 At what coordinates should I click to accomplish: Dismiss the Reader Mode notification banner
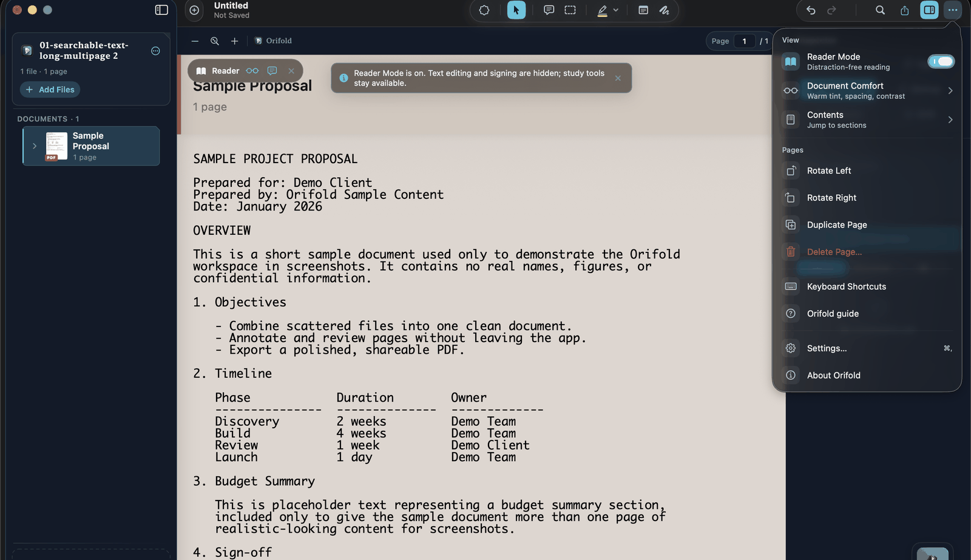(x=618, y=78)
